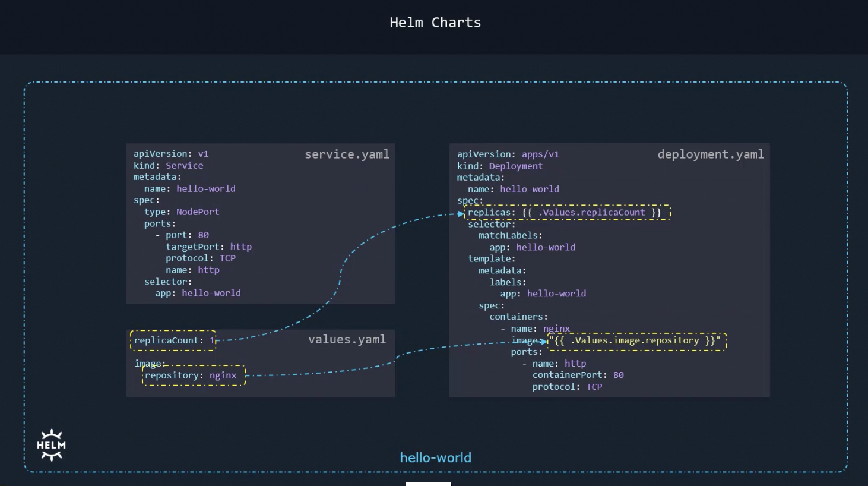Click the image repository template string

[x=638, y=340]
